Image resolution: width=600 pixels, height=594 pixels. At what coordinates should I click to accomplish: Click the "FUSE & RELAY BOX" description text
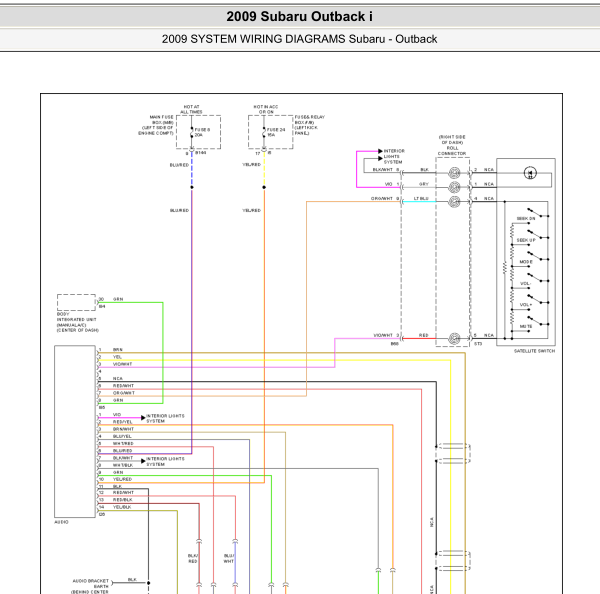(x=310, y=125)
